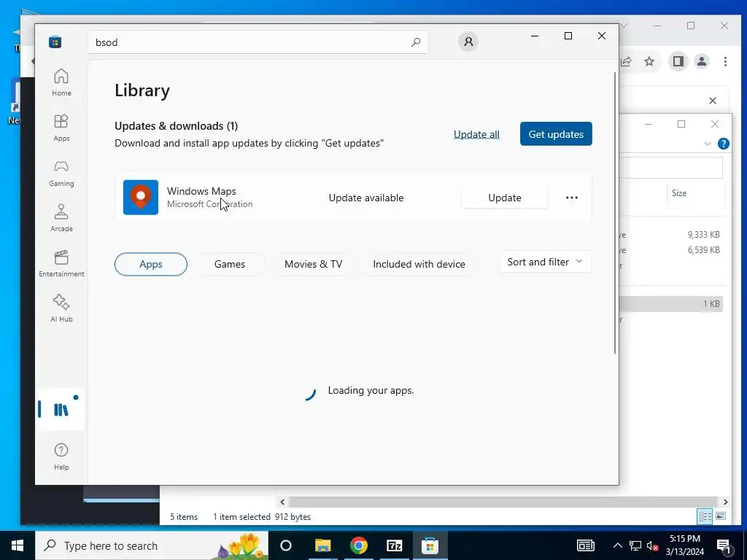Screen dimensions: 747x560
Task: Show hidden tray icons chevron
Action: (617, 545)
